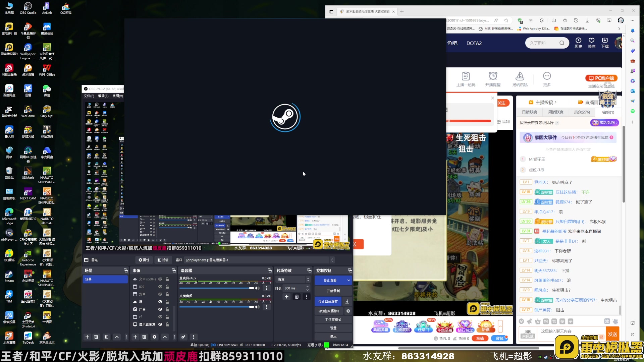Switch to 周活跃度 tab
This screenshot has height=362, width=644.
(x=556, y=112)
